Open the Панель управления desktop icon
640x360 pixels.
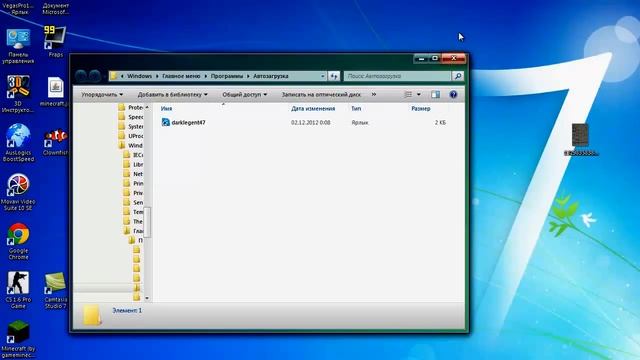[18, 46]
